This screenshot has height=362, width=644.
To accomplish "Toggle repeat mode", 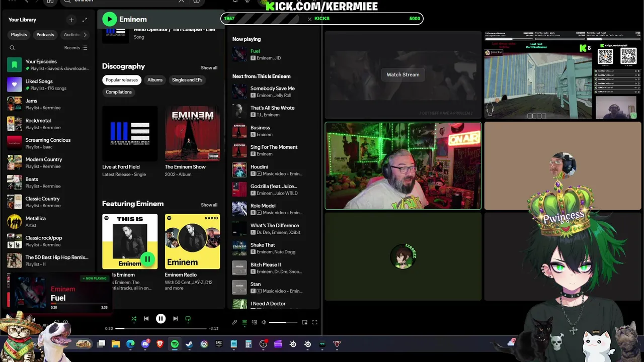I will (x=188, y=319).
